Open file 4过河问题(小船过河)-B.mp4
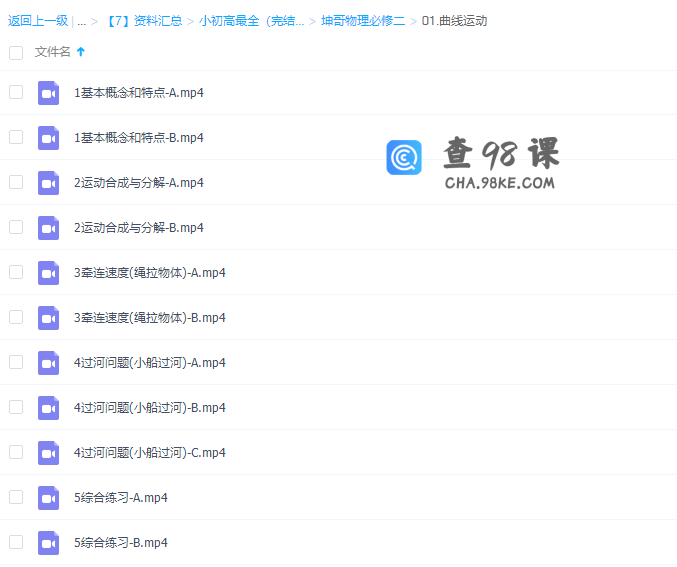The width and height of the screenshot is (677, 567). [x=150, y=407]
